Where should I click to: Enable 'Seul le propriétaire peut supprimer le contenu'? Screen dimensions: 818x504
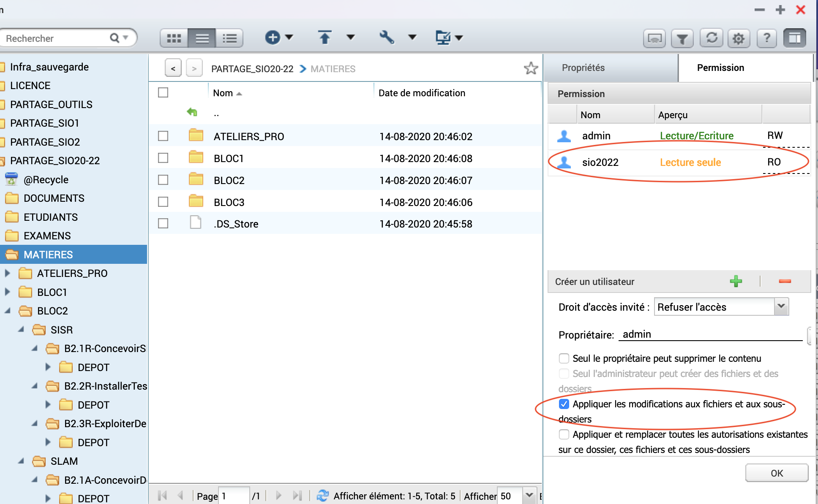(x=564, y=358)
